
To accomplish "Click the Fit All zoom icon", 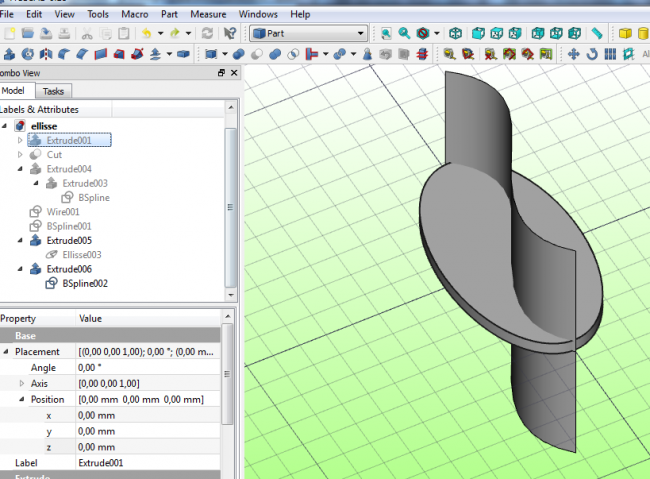I will click(385, 33).
